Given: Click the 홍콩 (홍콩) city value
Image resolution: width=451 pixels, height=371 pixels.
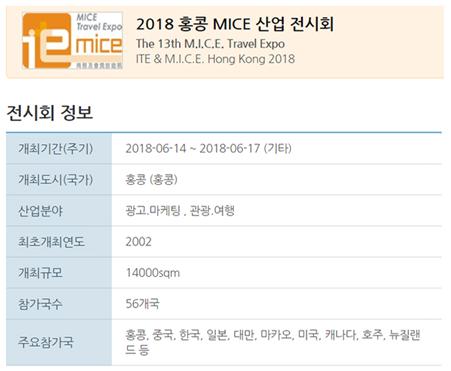Looking at the screenshot, I should coord(151,180).
